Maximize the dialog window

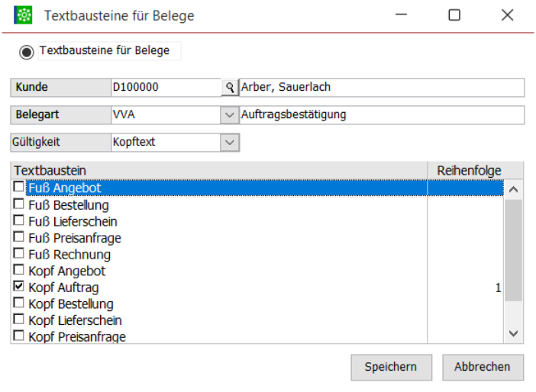pyautogui.click(x=454, y=15)
